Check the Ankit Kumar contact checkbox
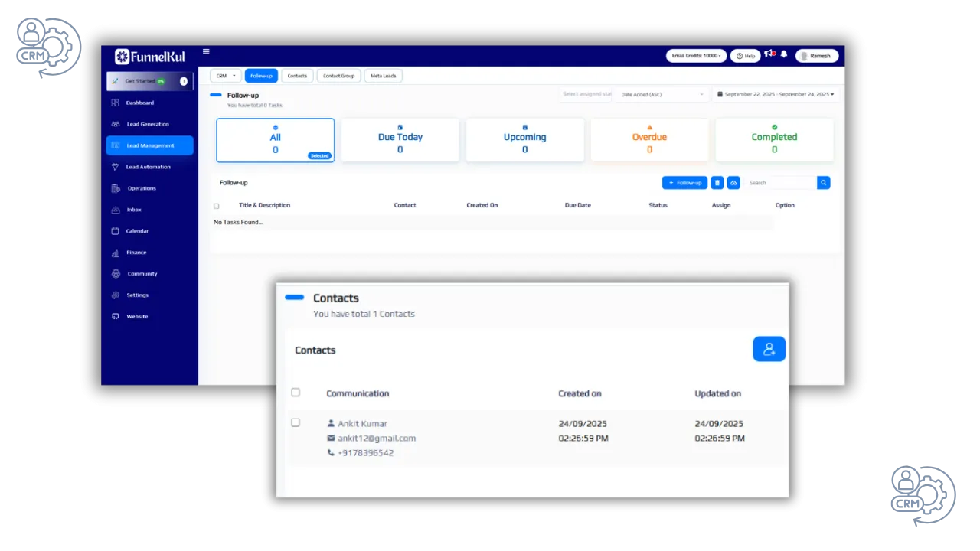This screenshot has width=980, height=551. point(296,422)
